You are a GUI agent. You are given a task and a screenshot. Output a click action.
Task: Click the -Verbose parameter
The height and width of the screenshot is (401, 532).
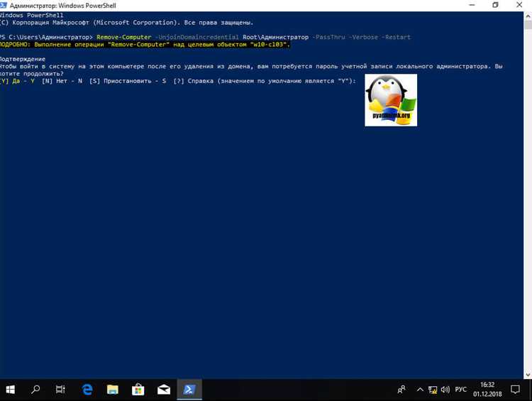pyautogui.click(x=363, y=37)
